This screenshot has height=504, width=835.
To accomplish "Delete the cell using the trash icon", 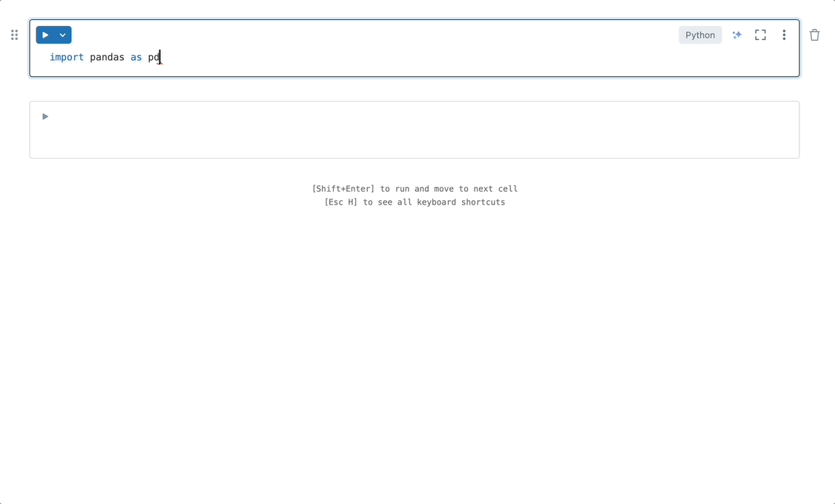I will [x=814, y=34].
